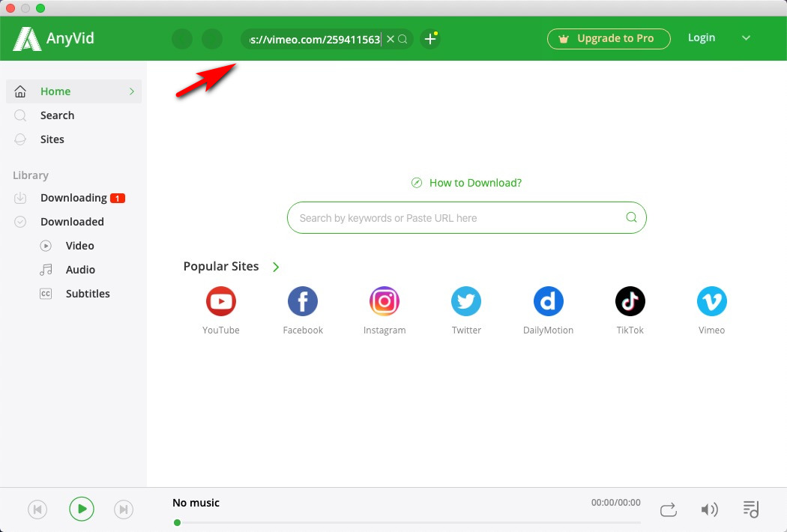Click the compass icon beside How to Download

[x=417, y=183]
